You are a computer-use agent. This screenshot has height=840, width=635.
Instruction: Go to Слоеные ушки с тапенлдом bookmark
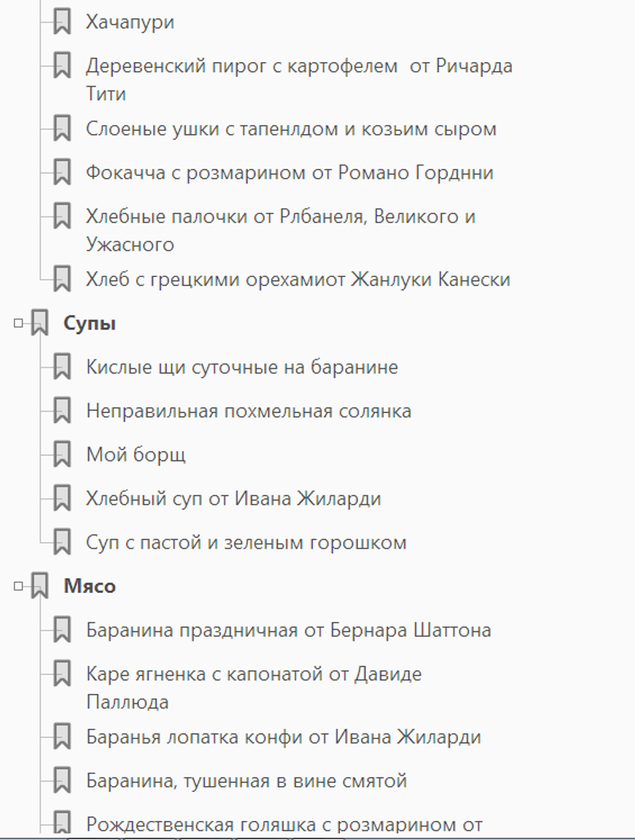291,129
